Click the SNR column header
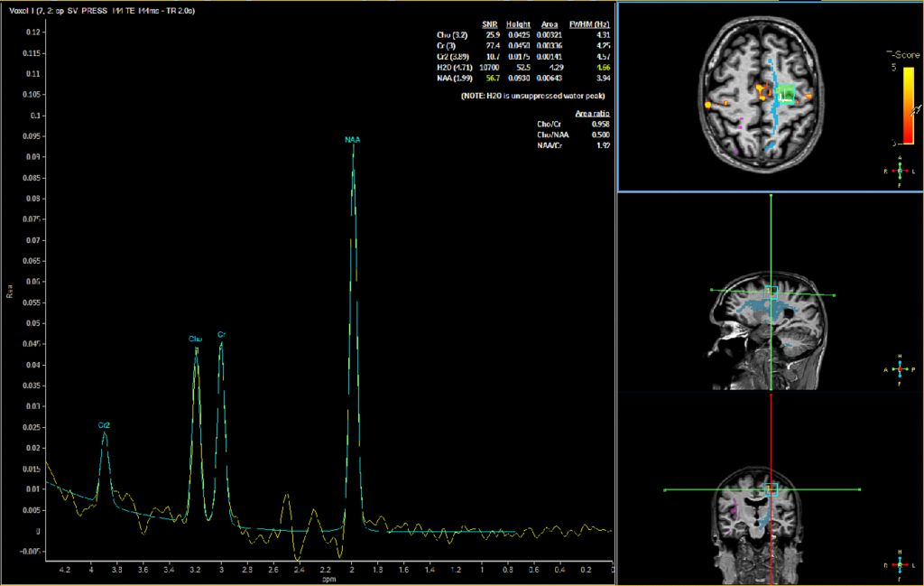The width and height of the screenshot is (924, 586). [490, 24]
